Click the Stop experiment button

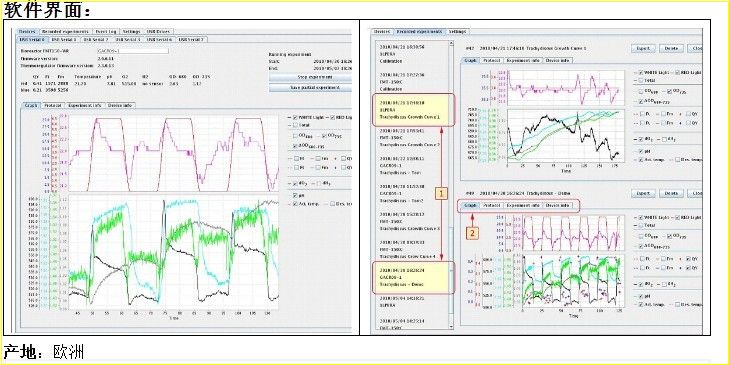[x=310, y=77]
